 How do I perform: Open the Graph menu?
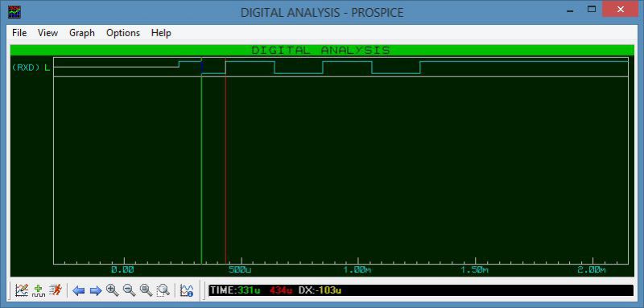[82, 33]
